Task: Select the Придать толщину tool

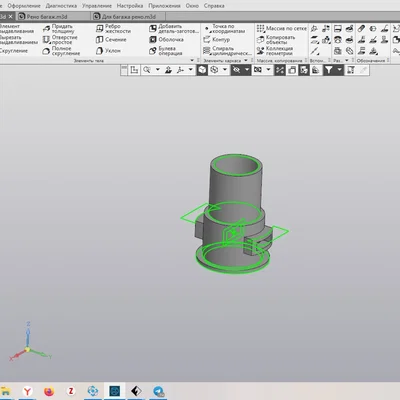Action: coord(59,29)
